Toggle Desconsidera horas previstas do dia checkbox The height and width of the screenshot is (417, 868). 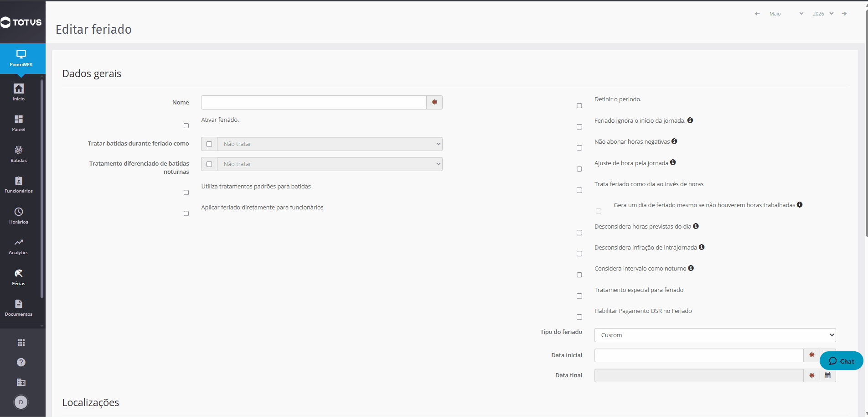coord(579,233)
